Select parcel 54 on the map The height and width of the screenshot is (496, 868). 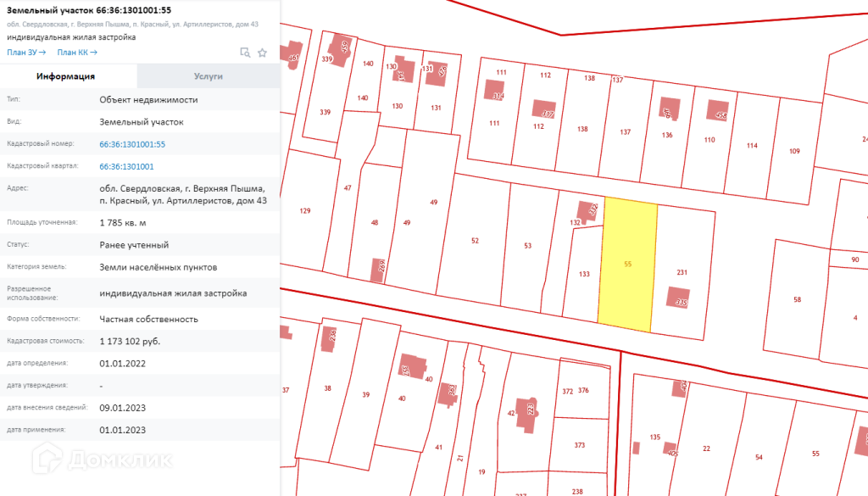(x=759, y=457)
